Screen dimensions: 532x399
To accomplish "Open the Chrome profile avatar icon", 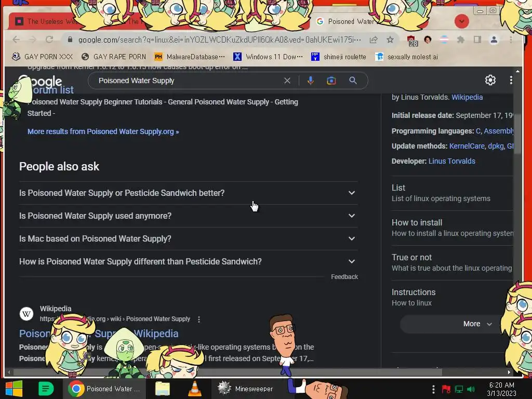I will tap(494, 39).
